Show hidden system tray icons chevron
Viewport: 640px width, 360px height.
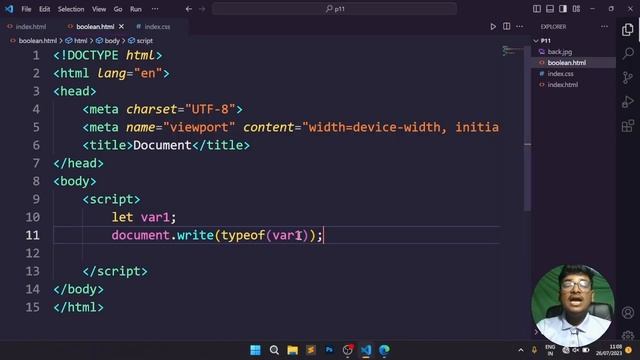pyautogui.click(x=521, y=350)
